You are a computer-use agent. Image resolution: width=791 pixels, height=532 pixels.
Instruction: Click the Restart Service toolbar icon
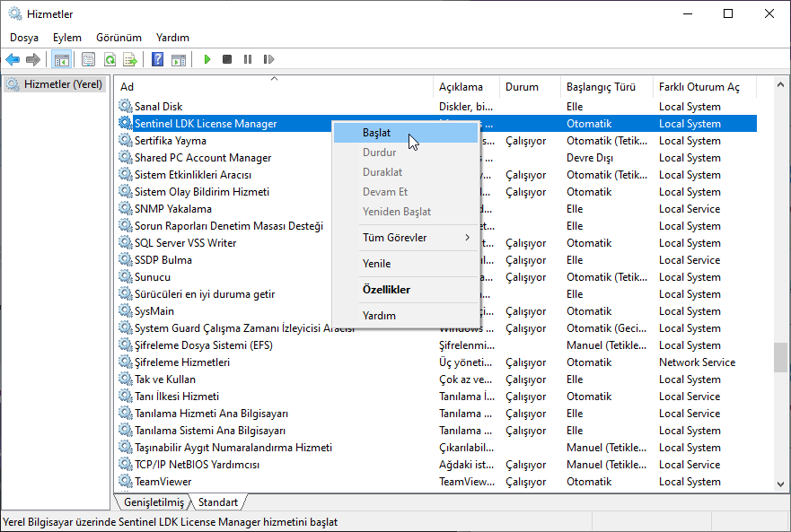click(268, 59)
